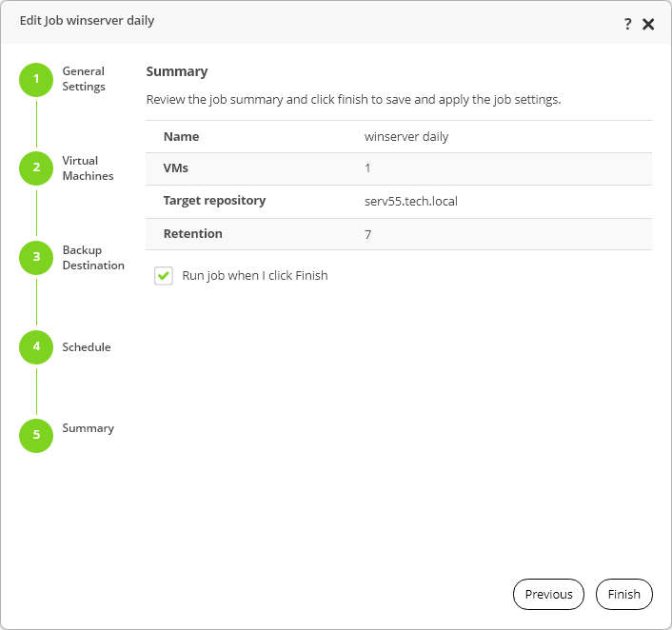The height and width of the screenshot is (630, 672).
Task: Switch to the Backup Destination step label
Action: [x=93, y=258]
